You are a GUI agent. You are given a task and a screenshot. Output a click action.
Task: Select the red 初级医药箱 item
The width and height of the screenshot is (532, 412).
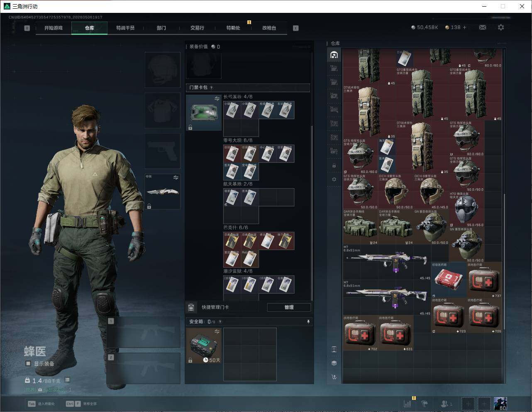coord(449,280)
